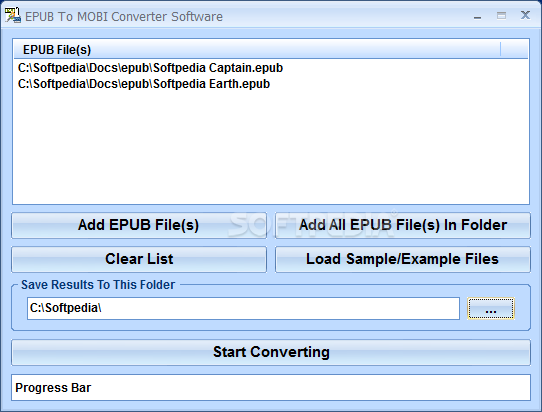
Task: Clear the file list
Action: pos(139,259)
